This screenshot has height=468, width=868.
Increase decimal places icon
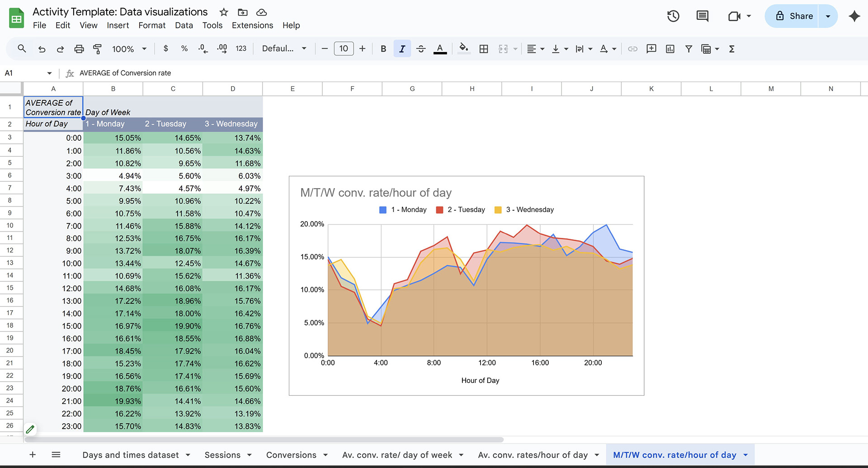click(x=222, y=49)
